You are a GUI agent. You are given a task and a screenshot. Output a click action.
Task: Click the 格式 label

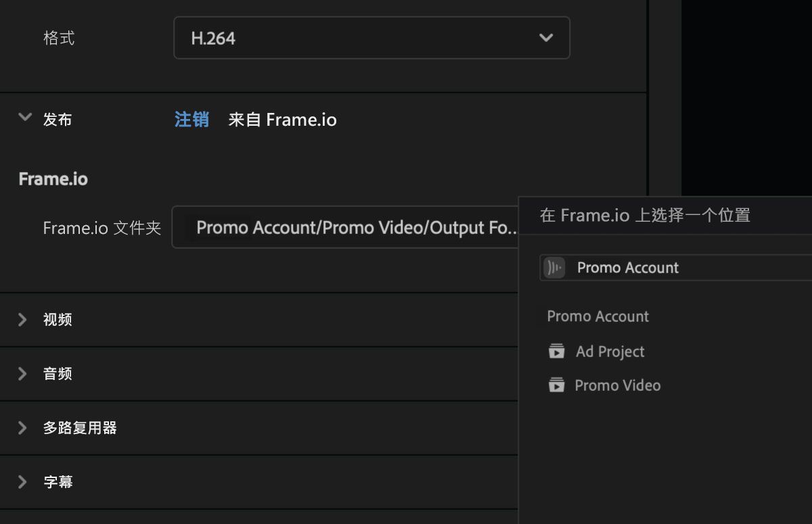tap(59, 38)
